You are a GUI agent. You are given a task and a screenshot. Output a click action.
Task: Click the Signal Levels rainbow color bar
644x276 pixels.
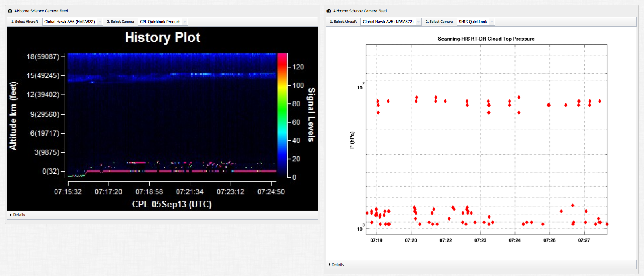(282, 115)
